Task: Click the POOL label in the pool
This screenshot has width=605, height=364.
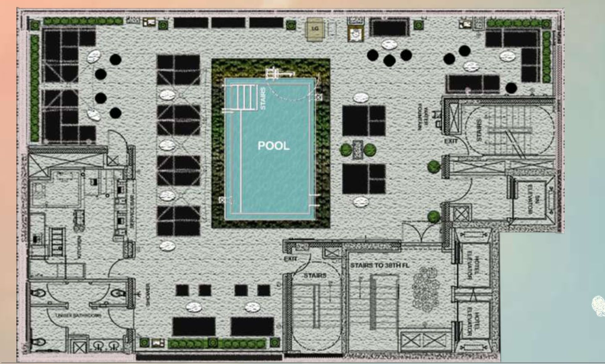Action: (273, 146)
